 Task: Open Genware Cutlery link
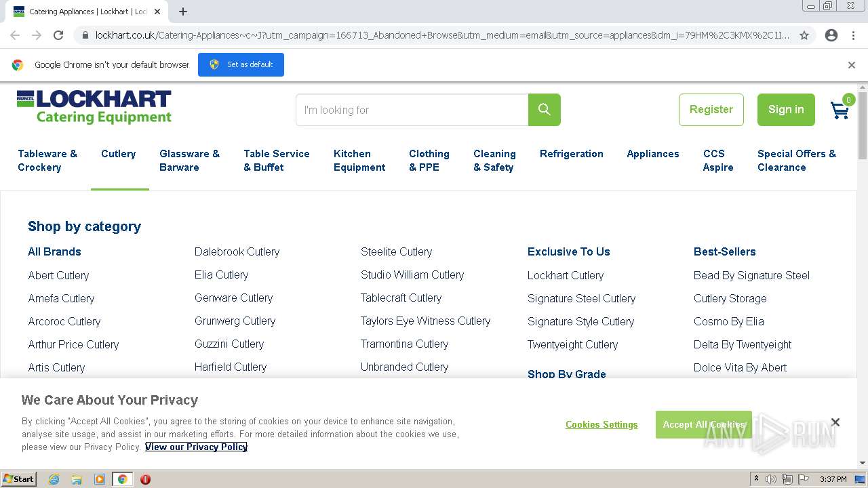(x=234, y=298)
